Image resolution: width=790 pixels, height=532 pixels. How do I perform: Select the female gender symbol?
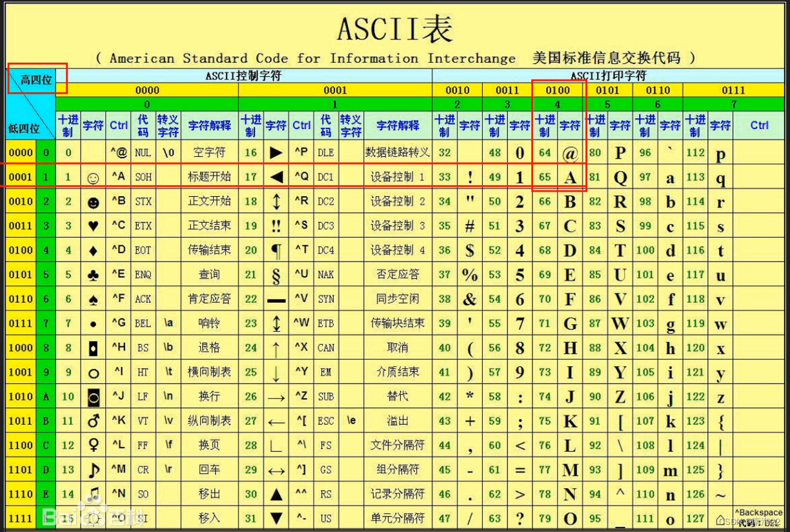(94, 445)
